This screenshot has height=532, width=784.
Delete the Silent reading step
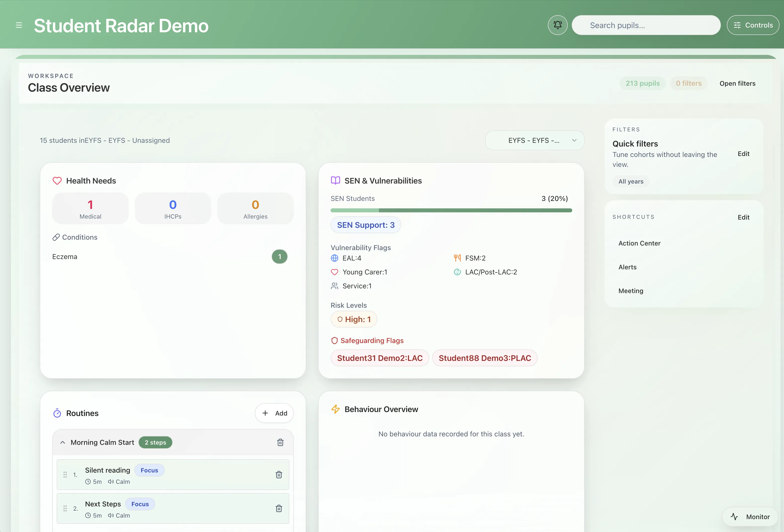click(279, 475)
